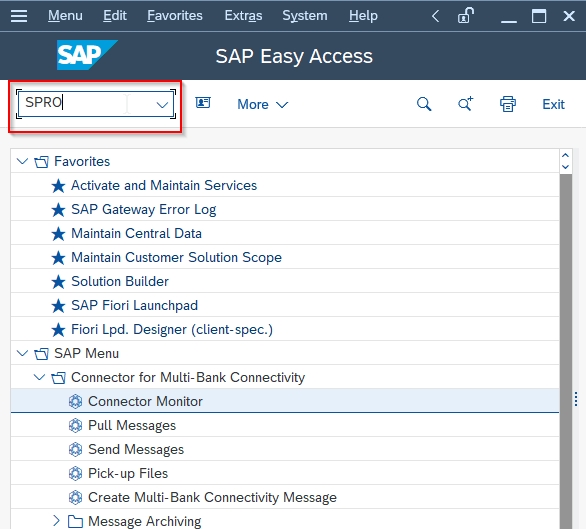Screen dimensions: 586x529
Task: Expand the More dropdown
Action: pyautogui.click(x=263, y=104)
